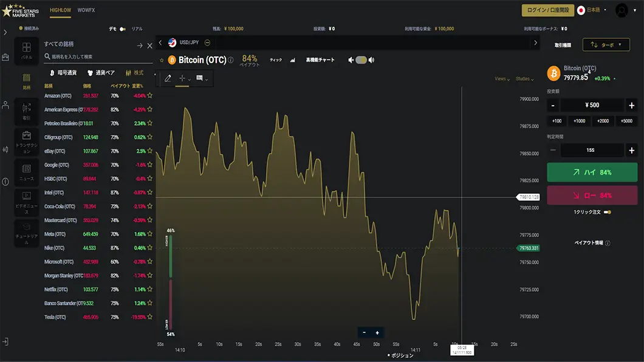Click the person icon in left rail
This screenshot has width=644, height=362.
coord(5,105)
